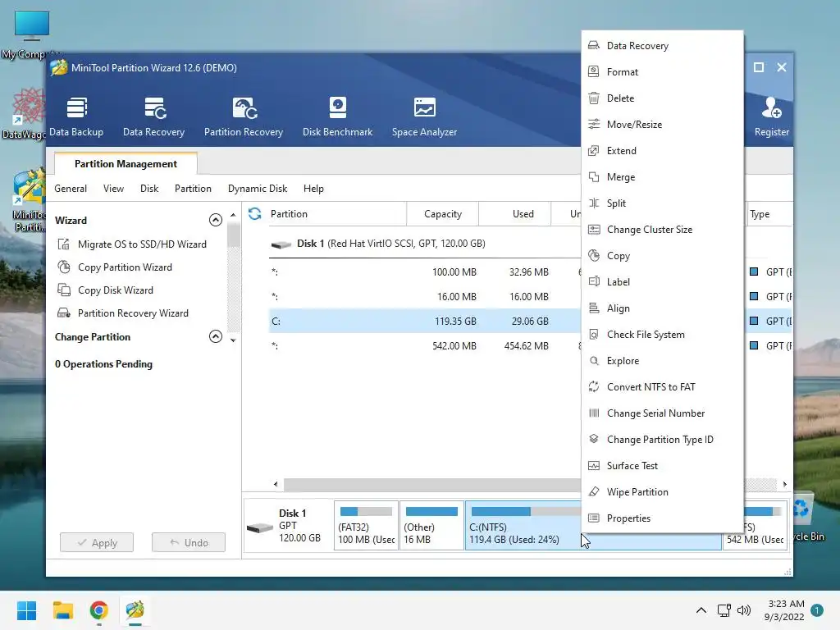Click the Undo button
This screenshot has height=630, width=840.
pyautogui.click(x=189, y=543)
